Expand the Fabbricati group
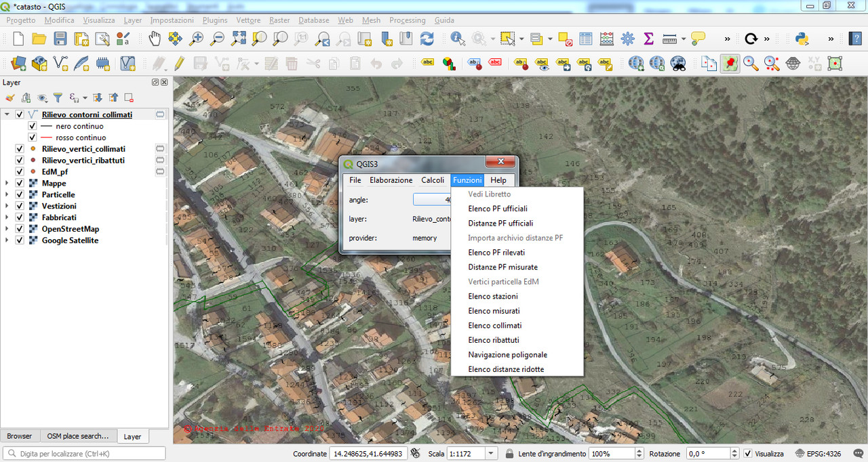 point(7,217)
